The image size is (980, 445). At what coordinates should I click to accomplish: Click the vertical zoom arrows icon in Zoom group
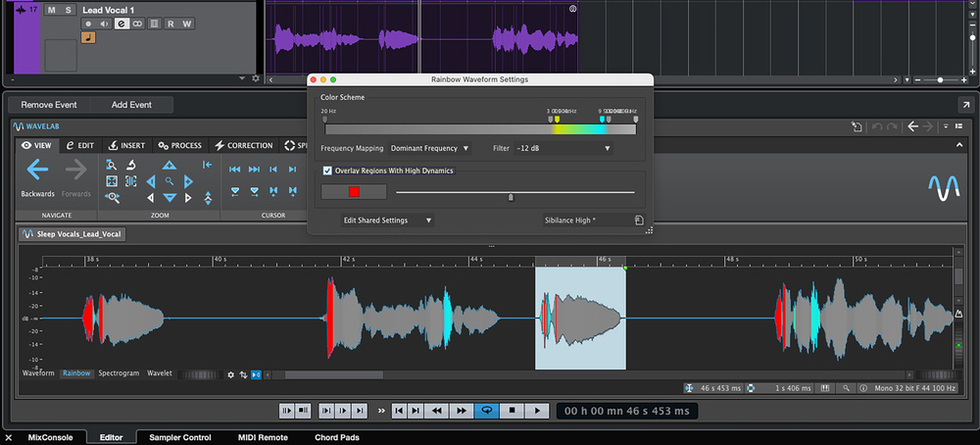coord(208,198)
